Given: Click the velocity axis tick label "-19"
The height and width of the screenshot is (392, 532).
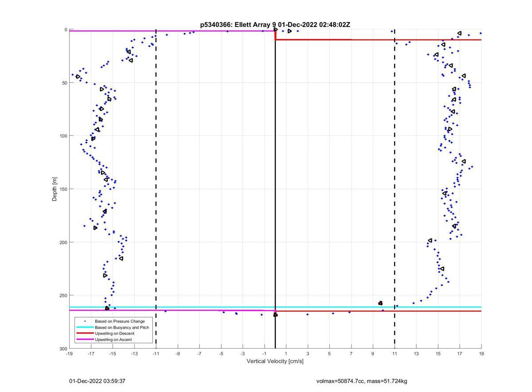Looking at the screenshot, I should click(69, 354).
